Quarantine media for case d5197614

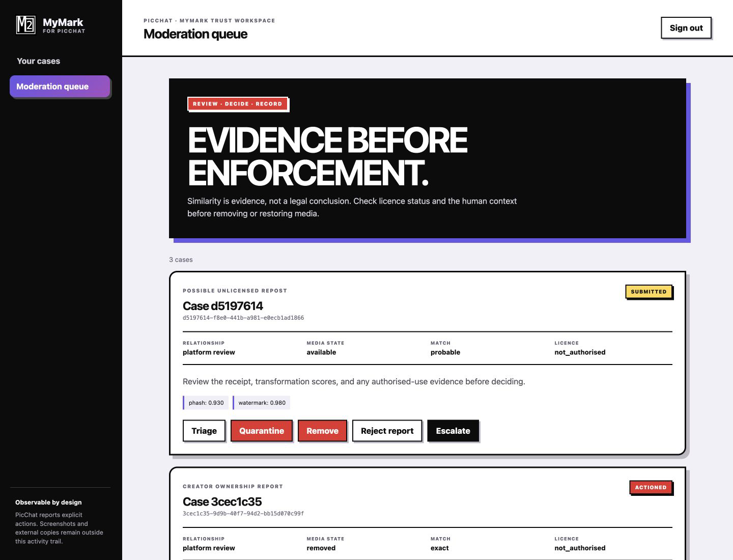[x=262, y=431]
